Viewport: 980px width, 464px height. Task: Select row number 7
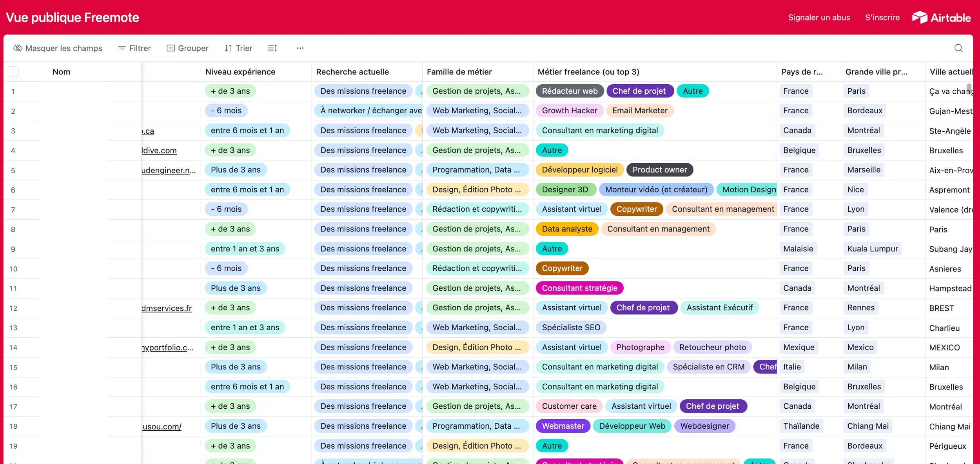point(13,210)
